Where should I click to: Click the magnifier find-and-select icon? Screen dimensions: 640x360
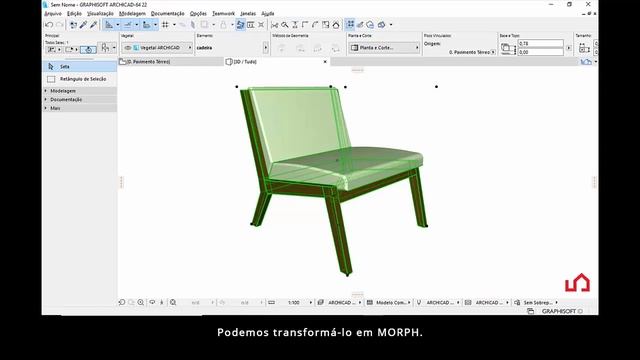pos(285,25)
